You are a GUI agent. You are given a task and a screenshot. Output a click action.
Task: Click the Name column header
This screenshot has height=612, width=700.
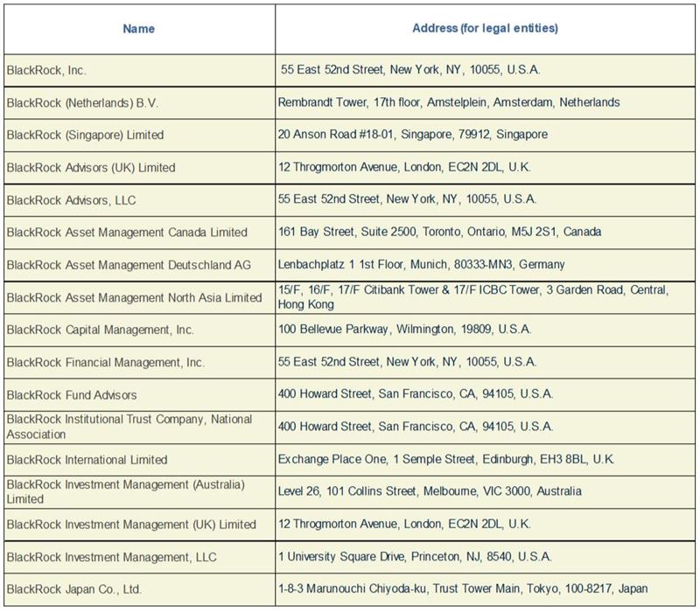[x=139, y=29]
